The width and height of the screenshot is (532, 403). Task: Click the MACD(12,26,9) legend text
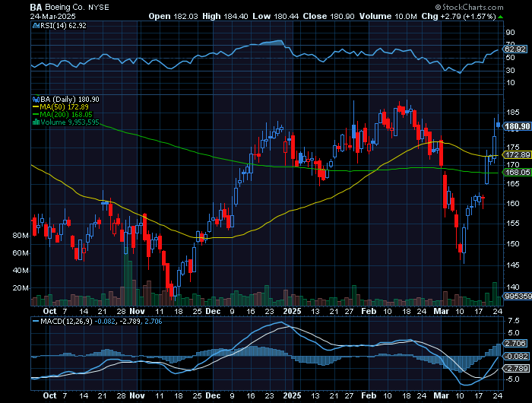[x=66, y=321]
